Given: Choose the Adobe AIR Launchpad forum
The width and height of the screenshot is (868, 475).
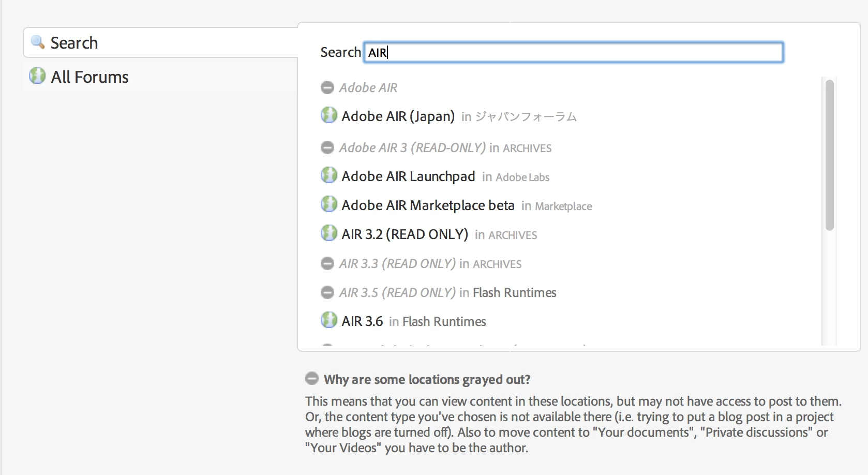Looking at the screenshot, I should tap(408, 176).
